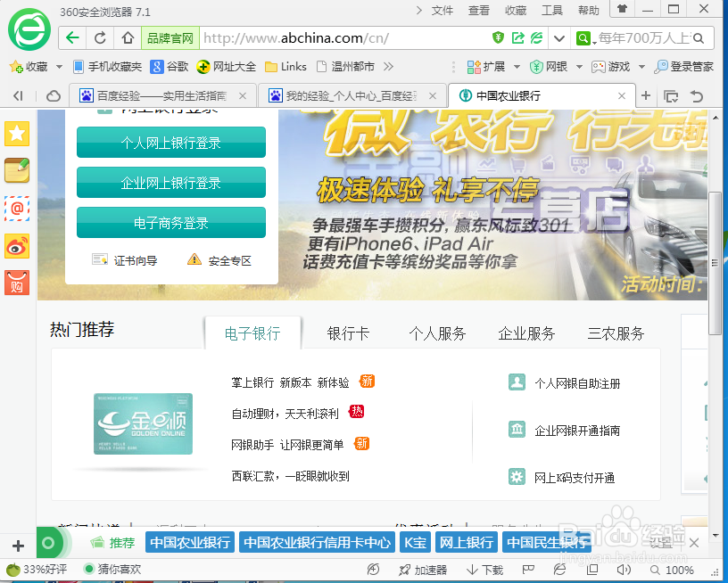Screen dimensions: 728x583
Task: Click the search magnifier icon in search box
Action: coord(699,38)
